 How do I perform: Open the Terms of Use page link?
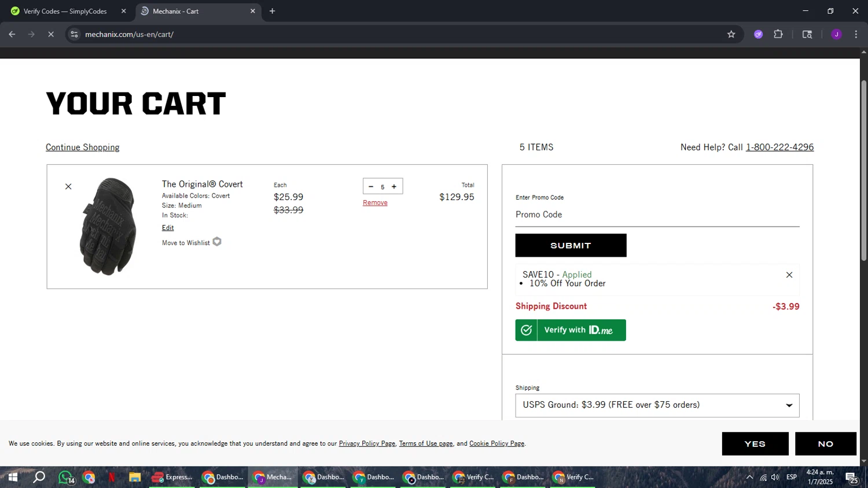(426, 443)
